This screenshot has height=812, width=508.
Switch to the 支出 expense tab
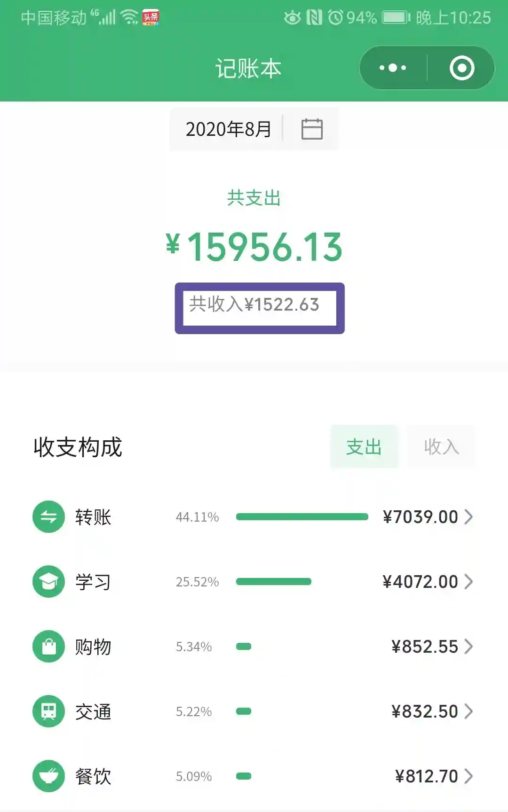point(364,447)
